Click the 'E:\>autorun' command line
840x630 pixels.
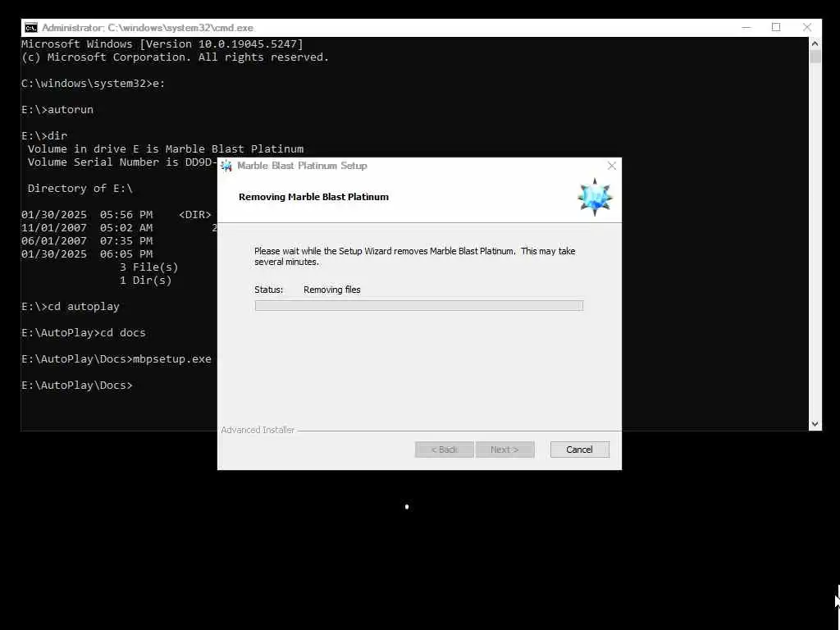[57, 109]
